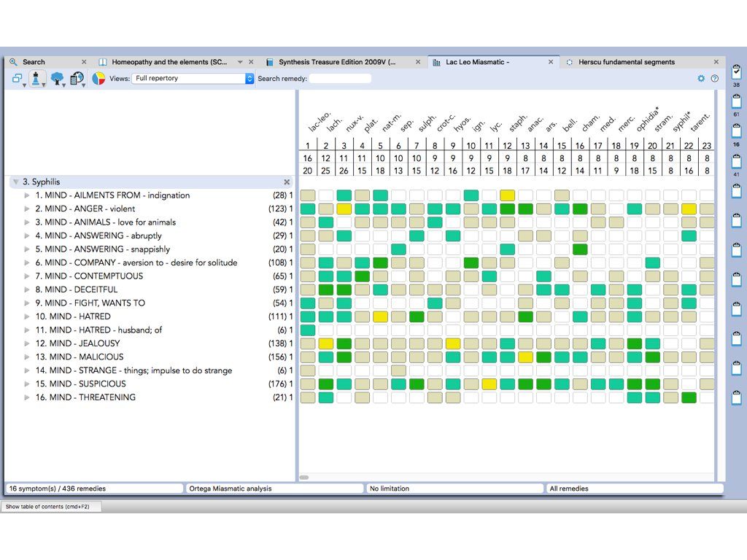
Task: Select the MIND - HATRED - husband; of row
Action: click(x=151, y=330)
